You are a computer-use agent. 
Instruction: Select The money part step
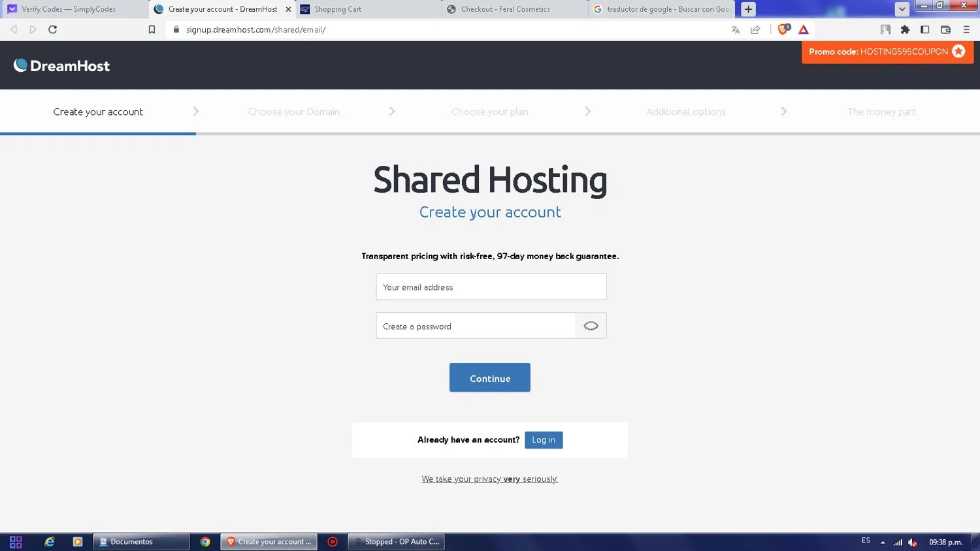pyautogui.click(x=881, y=112)
